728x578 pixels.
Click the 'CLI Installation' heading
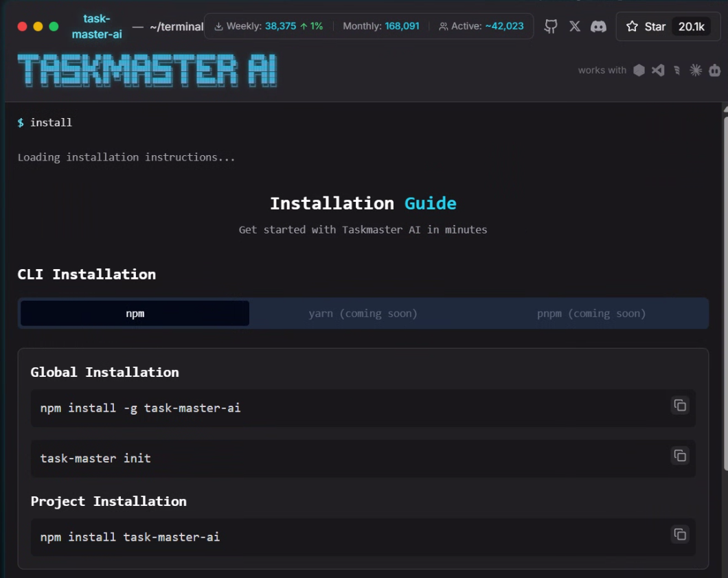[x=87, y=274]
